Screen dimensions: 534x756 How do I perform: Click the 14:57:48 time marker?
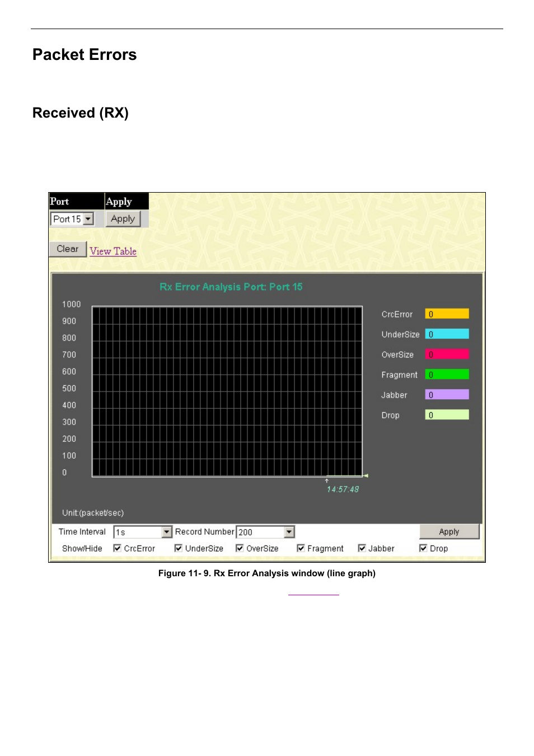(x=343, y=489)
